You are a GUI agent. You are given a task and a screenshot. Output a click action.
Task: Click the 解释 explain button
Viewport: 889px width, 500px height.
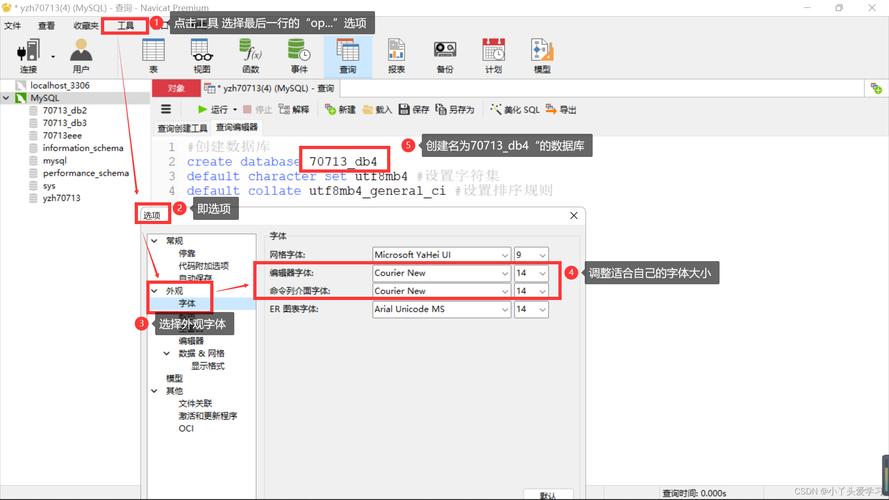click(x=294, y=109)
